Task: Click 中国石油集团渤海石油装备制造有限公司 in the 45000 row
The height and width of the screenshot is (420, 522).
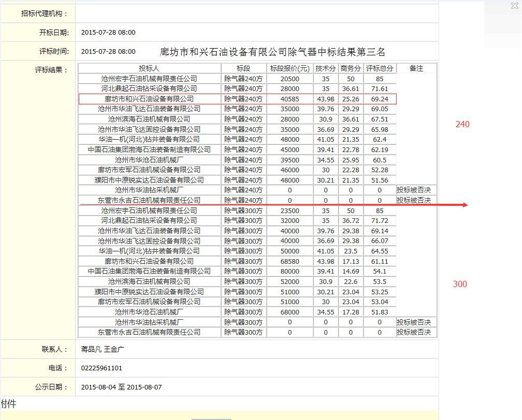Action: point(149,149)
